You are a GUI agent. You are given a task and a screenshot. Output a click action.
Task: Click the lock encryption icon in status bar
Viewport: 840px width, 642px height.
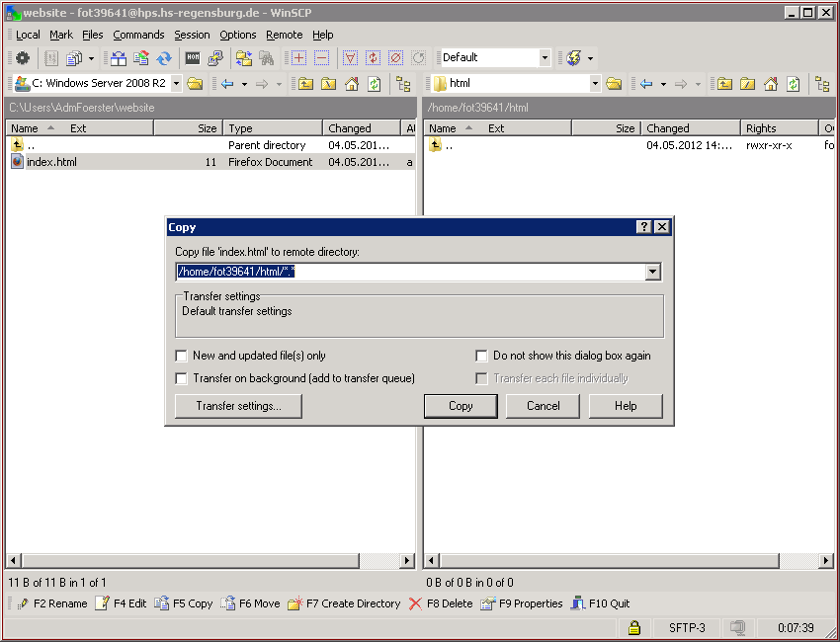point(634,627)
